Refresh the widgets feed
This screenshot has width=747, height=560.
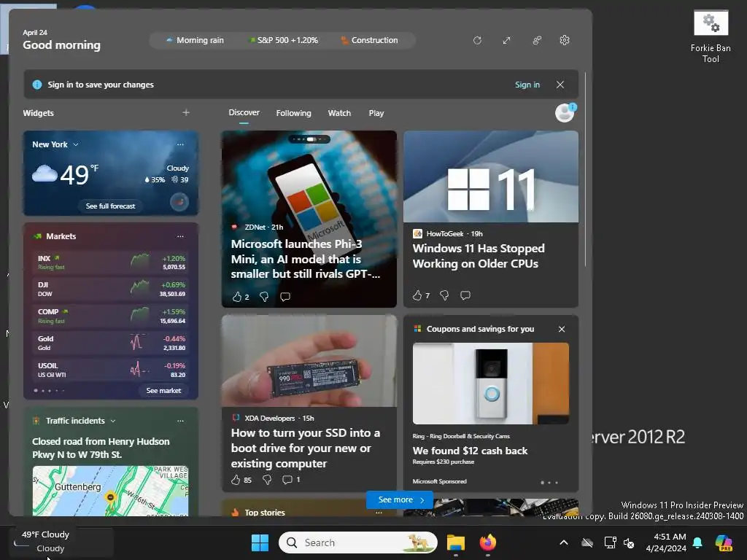pos(477,41)
